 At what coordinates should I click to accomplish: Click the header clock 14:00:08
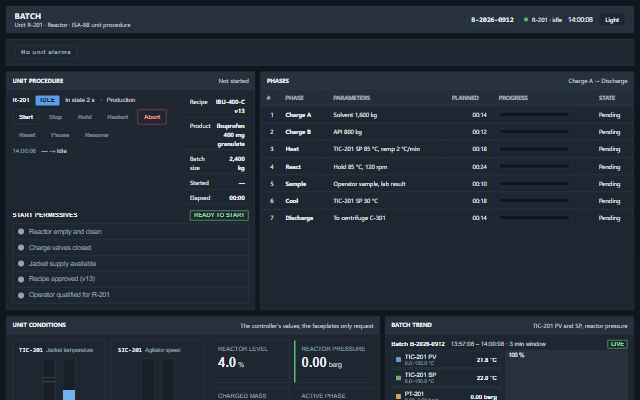pyautogui.click(x=580, y=20)
